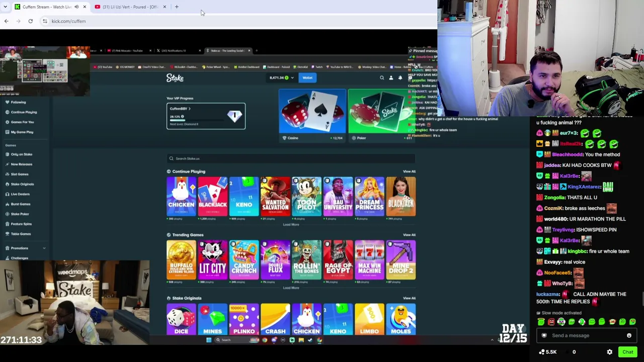The image size is (644, 362).
Task: Open chat settings gear
Action: [x=610, y=352]
